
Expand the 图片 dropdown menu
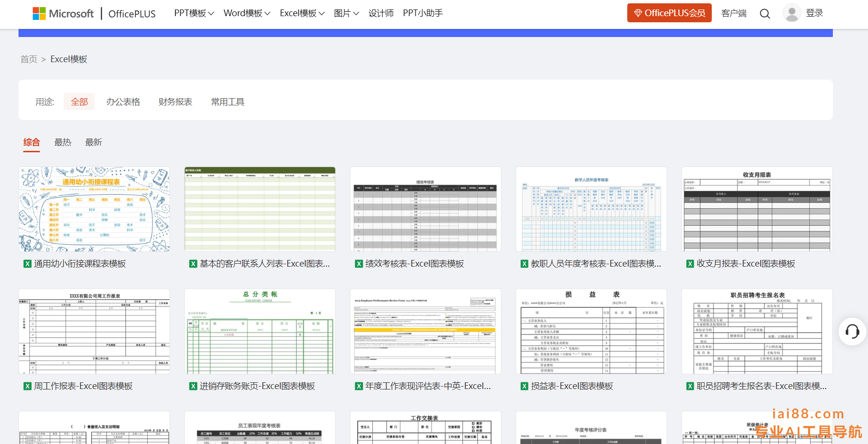coord(346,13)
